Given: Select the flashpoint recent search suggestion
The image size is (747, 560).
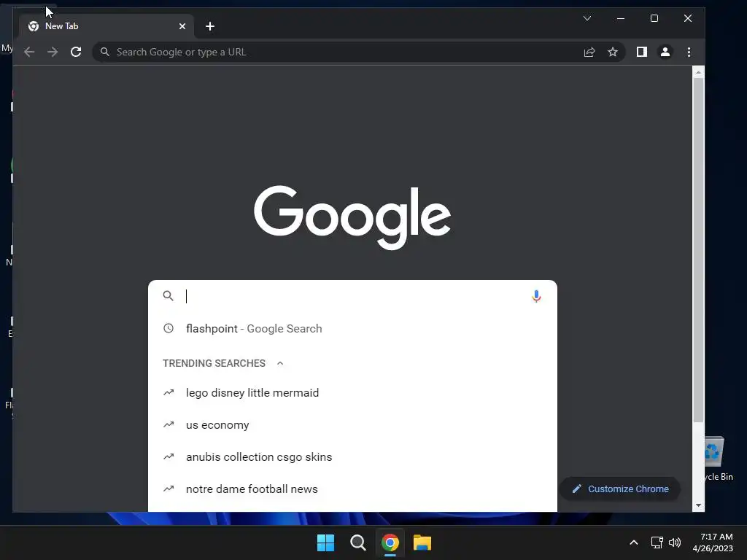Looking at the screenshot, I should tap(352, 329).
